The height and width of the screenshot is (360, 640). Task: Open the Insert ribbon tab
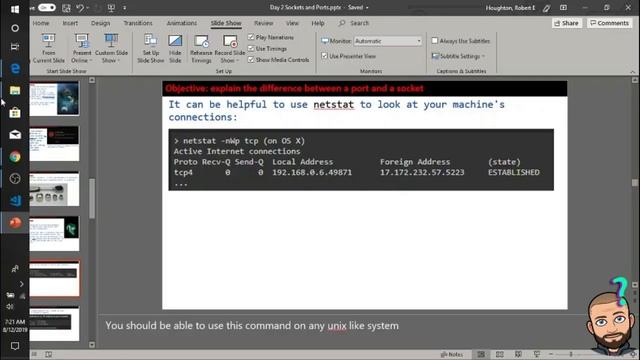click(x=70, y=23)
